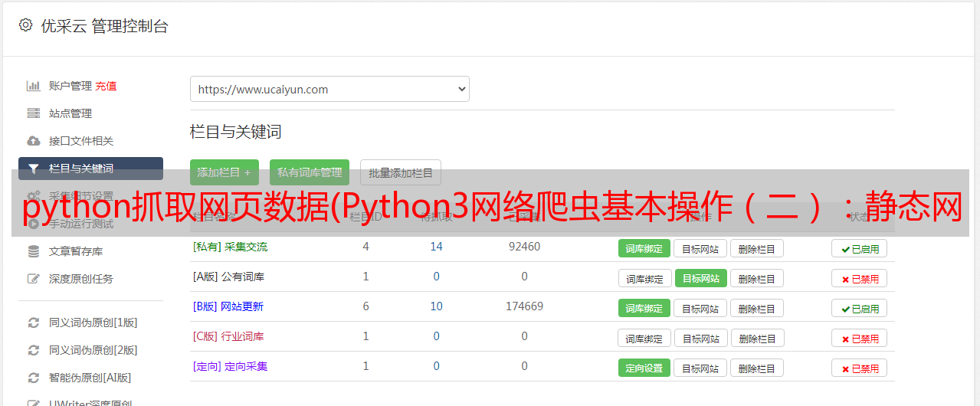Image resolution: width=980 pixels, height=406 pixels.
Task: Click the gear icon beside 优采云 管理控制台
Action: point(26,25)
